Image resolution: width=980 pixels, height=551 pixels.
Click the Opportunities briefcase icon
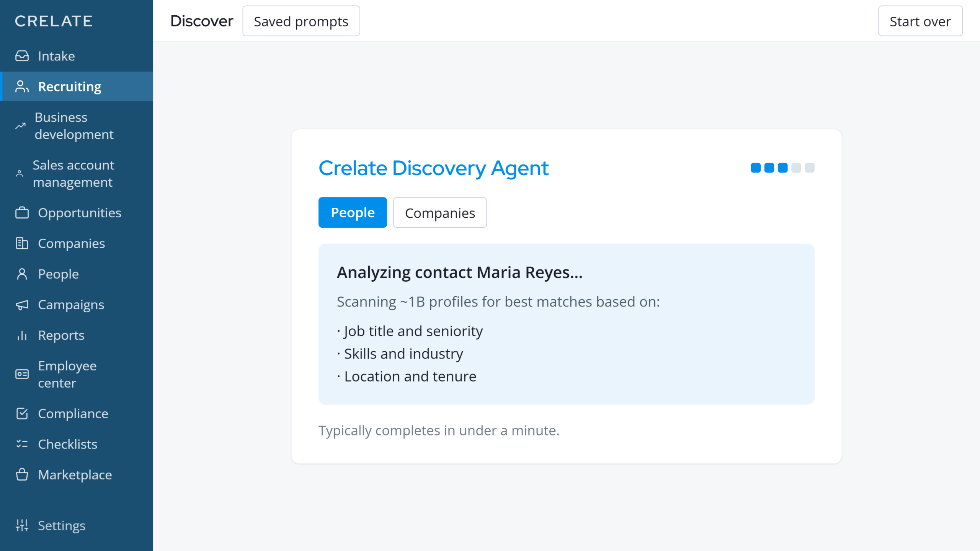22,213
